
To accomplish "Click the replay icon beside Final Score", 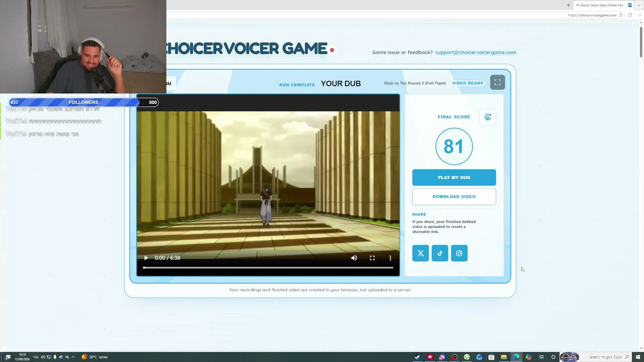I will pos(488,117).
